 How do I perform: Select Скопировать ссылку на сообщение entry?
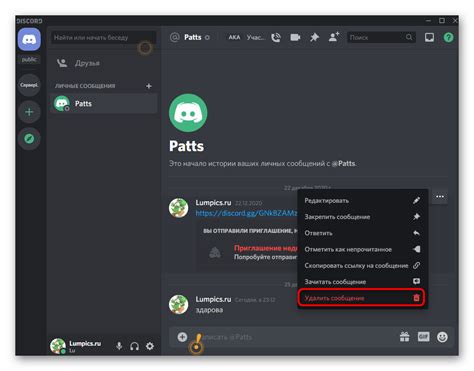coord(362,266)
